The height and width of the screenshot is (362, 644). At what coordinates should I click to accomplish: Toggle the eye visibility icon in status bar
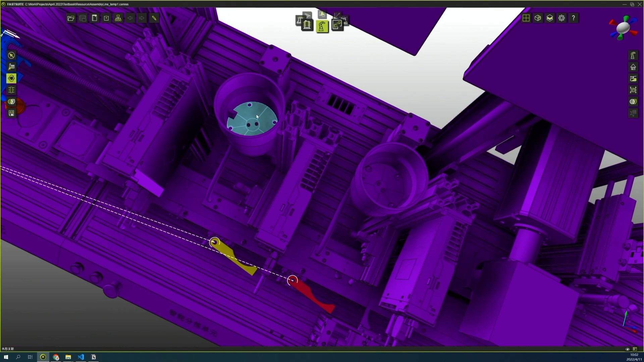point(628,349)
